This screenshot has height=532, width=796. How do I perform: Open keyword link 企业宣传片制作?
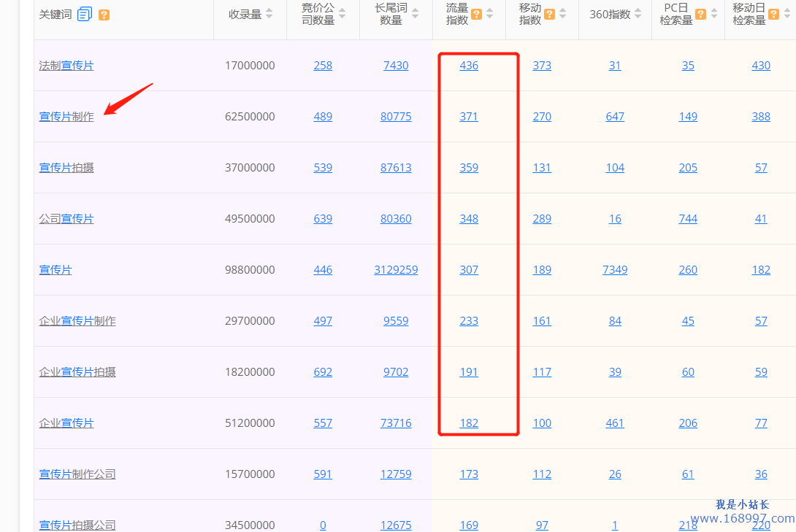click(x=77, y=321)
